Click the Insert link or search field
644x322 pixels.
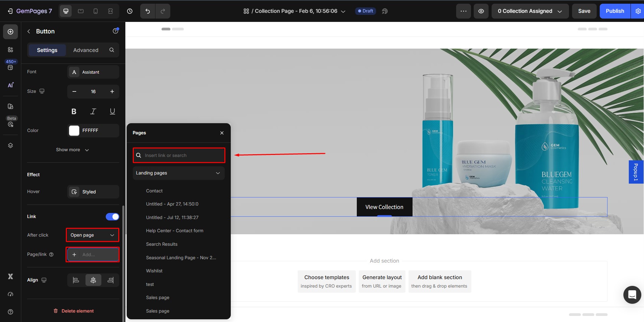click(182, 155)
